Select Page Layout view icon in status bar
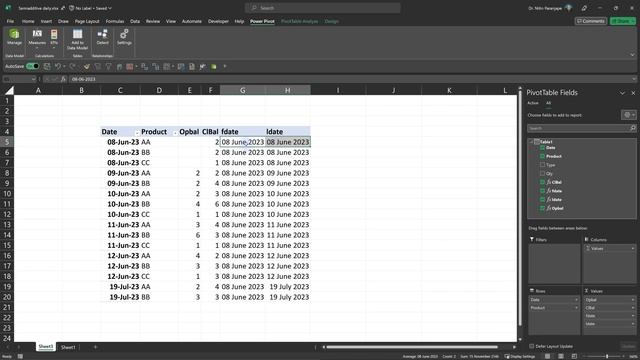Viewport: 640px width, 360px height. pyautogui.click(x=561, y=356)
